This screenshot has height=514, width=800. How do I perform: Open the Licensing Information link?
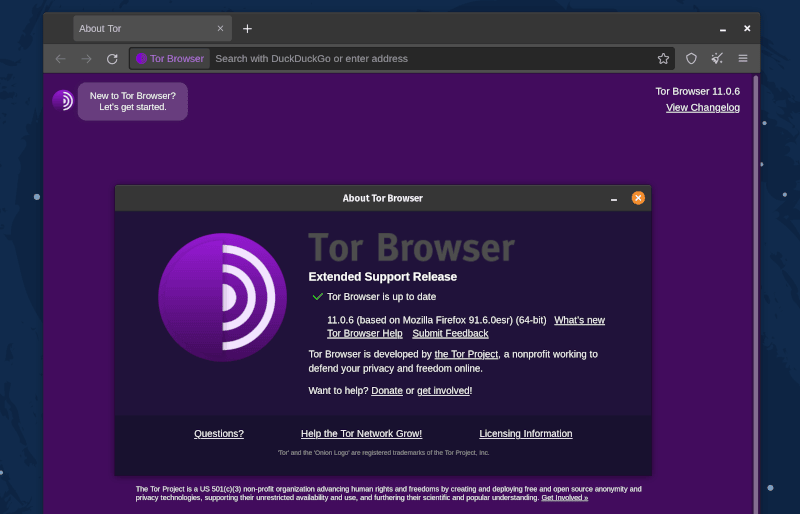526,433
